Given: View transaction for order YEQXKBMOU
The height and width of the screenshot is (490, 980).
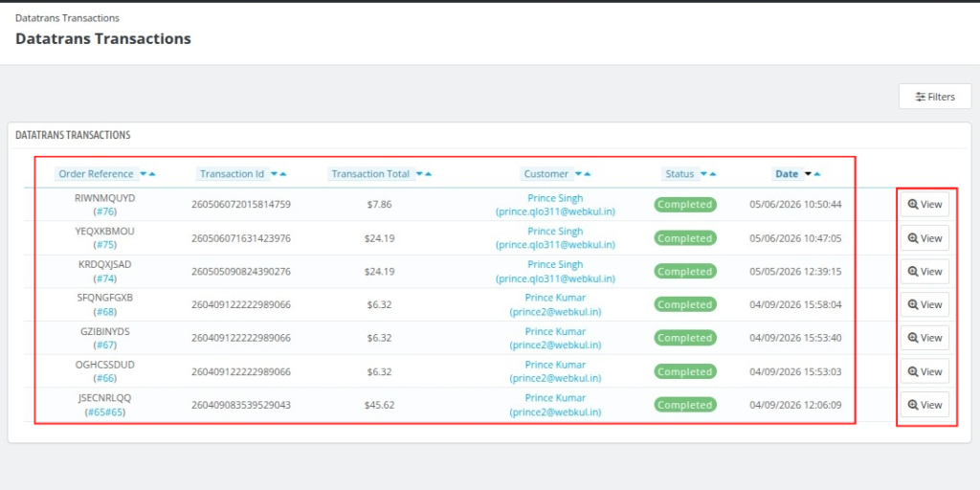Looking at the screenshot, I should [924, 238].
